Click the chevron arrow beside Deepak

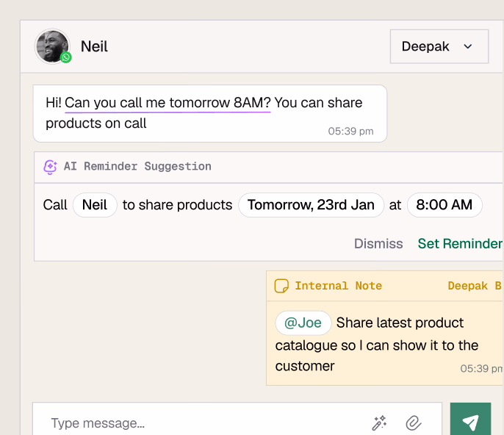(468, 46)
